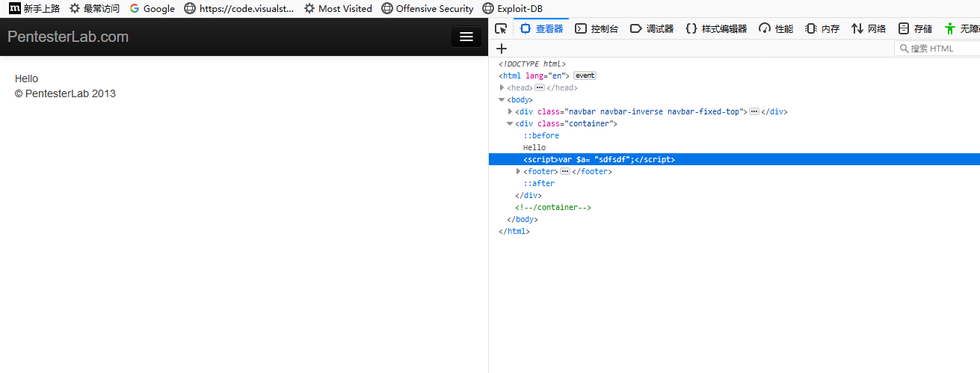The height and width of the screenshot is (373, 980).
Task: Activate the element picker icon
Action: (501, 29)
